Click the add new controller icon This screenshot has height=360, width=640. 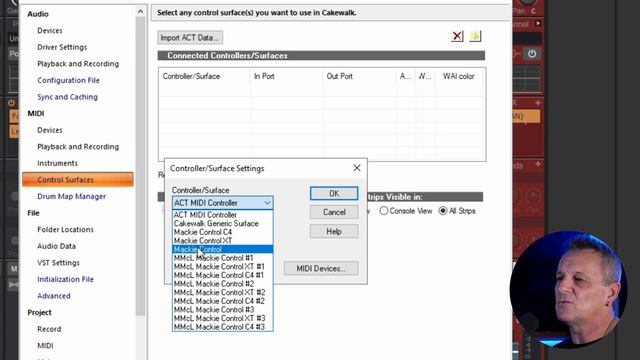tap(475, 36)
